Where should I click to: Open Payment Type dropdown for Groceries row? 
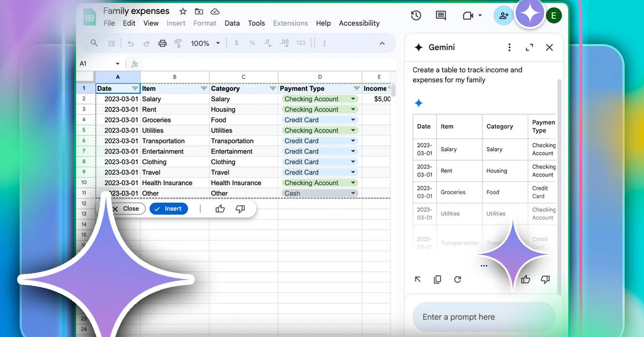tap(353, 120)
